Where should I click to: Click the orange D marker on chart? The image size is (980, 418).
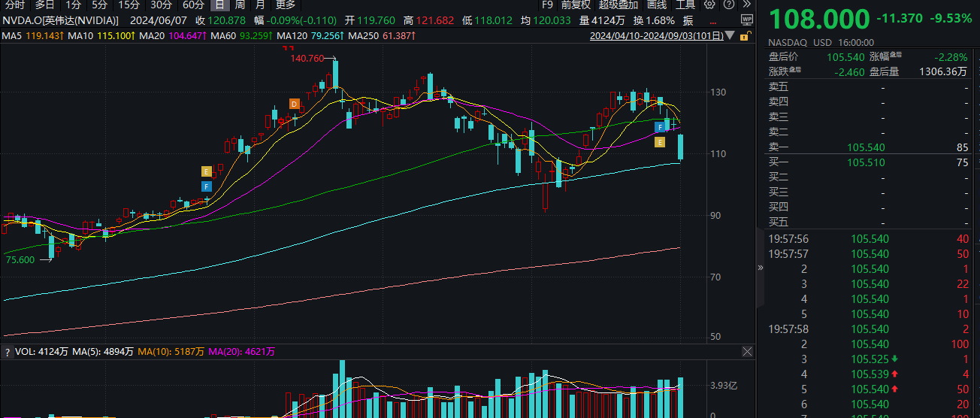295,104
